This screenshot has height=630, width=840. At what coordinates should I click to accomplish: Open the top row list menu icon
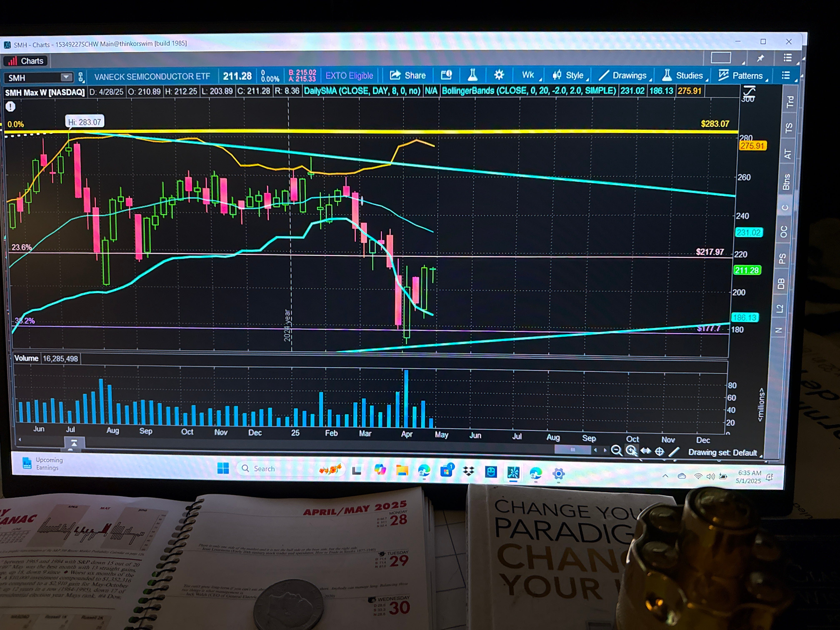[787, 58]
